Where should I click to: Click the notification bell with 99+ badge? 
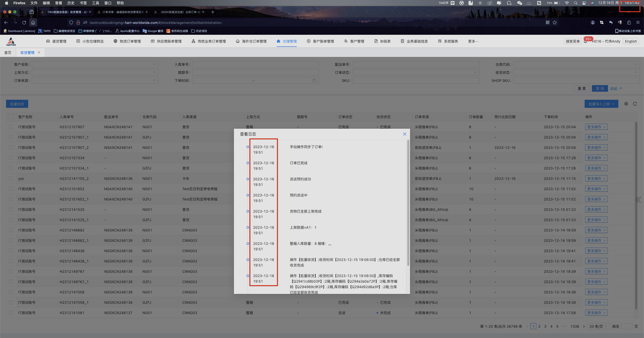(586, 41)
